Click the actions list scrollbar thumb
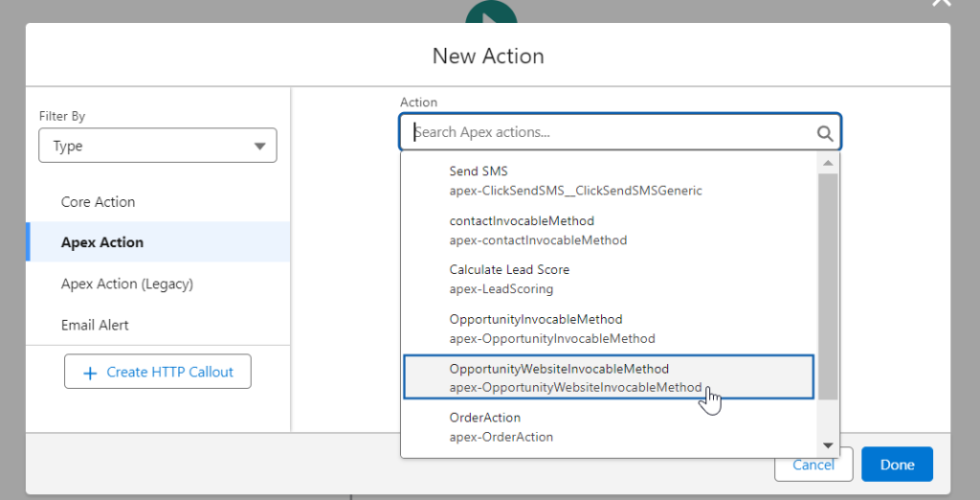Image resolution: width=980 pixels, height=500 pixels. pos(828,287)
